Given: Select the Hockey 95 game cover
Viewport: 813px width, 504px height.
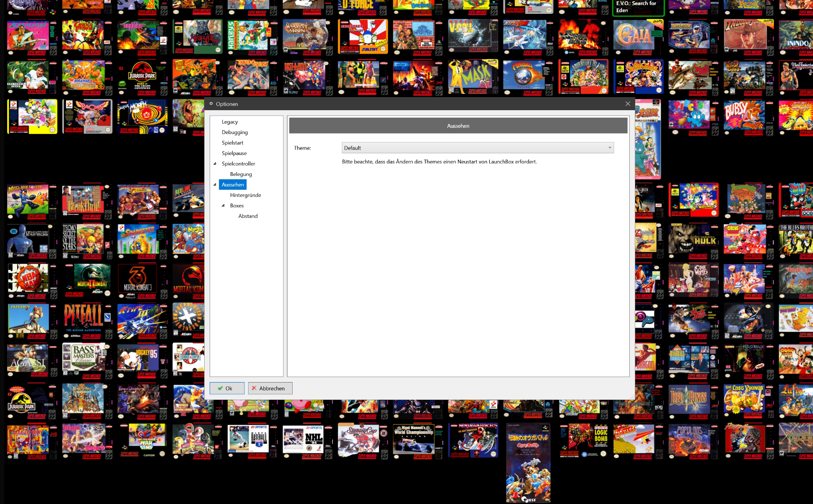Looking at the screenshot, I should [x=142, y=361].
